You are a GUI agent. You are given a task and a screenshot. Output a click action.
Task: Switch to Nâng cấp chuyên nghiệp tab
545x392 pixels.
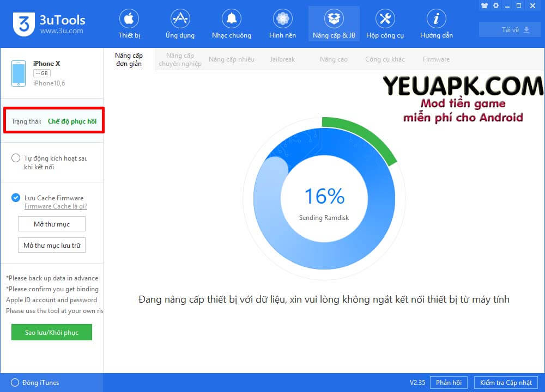[x=180, y=59]
